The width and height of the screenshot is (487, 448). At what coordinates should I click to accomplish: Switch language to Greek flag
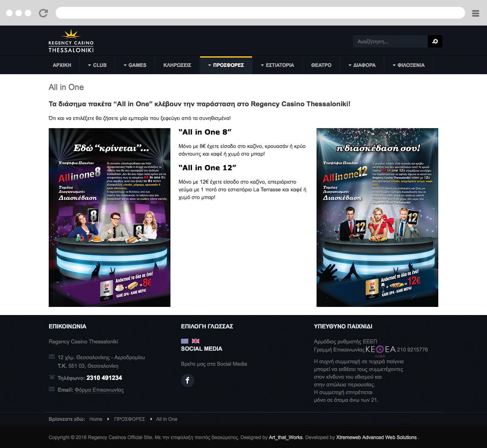point(185,341)
